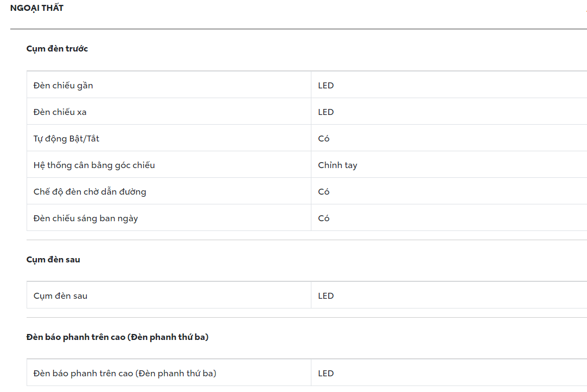Click the Cụm đèn sau table row label
587x392 pixels.
point(60,296)
